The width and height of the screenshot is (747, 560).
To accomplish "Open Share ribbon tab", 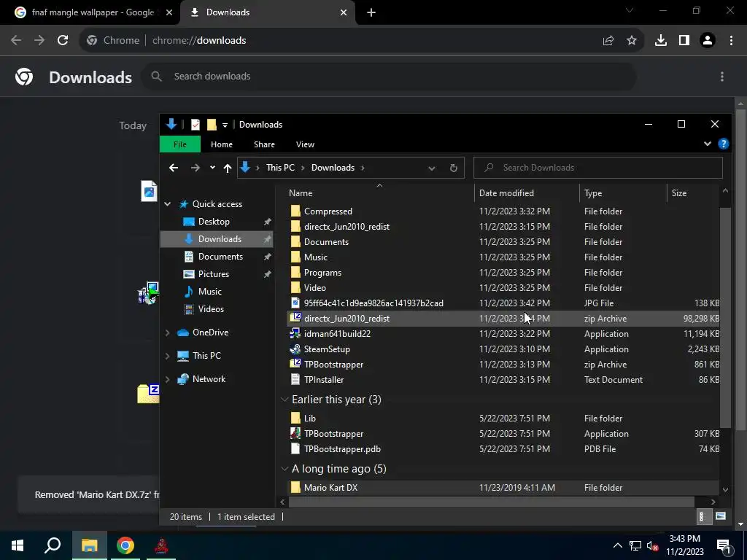I will [x=264, y=144].
